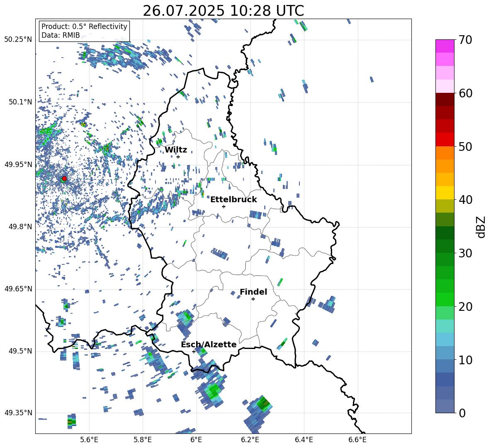Click the cross marker below Findel
The width and height of the screenshot is (491, 448).
pos(253,299)
